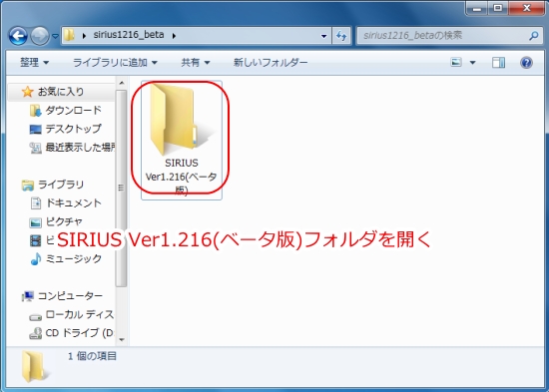Minimize the Explorer window

point(476,8)
